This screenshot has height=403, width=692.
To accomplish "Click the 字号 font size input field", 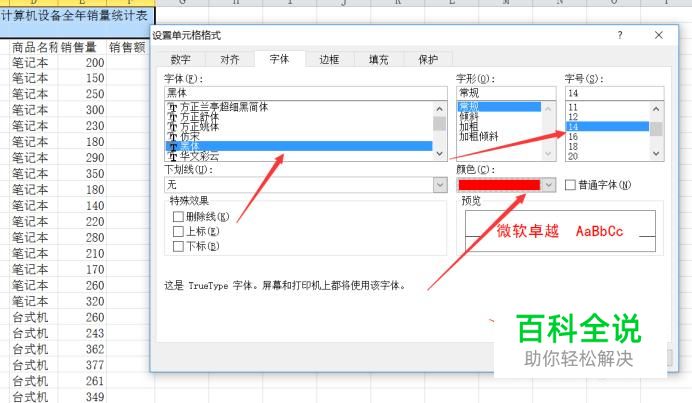I will 614,93.
